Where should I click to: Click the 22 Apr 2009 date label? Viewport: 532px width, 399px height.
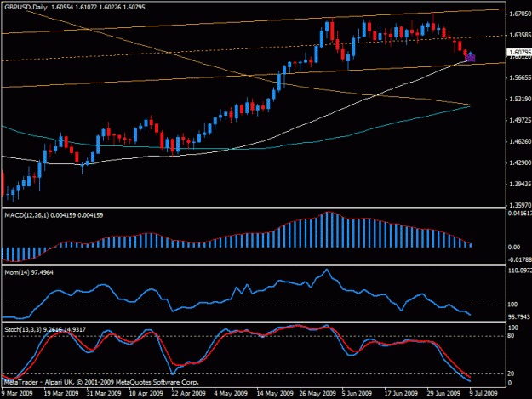point(188,393)
